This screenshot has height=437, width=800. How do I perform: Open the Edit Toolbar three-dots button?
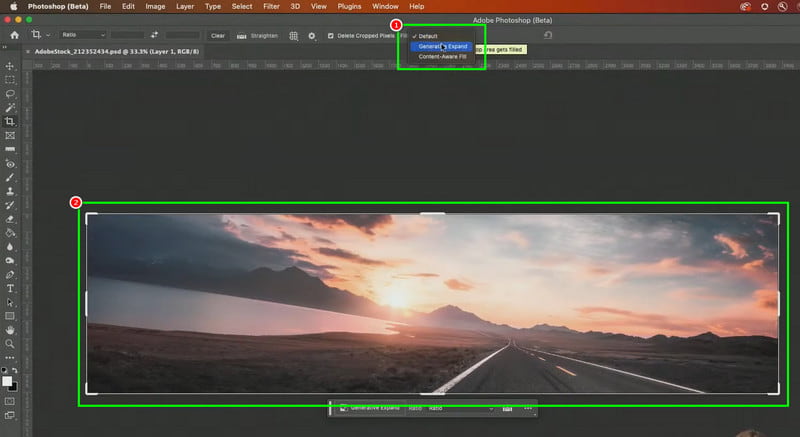click(x=10, y=358)
